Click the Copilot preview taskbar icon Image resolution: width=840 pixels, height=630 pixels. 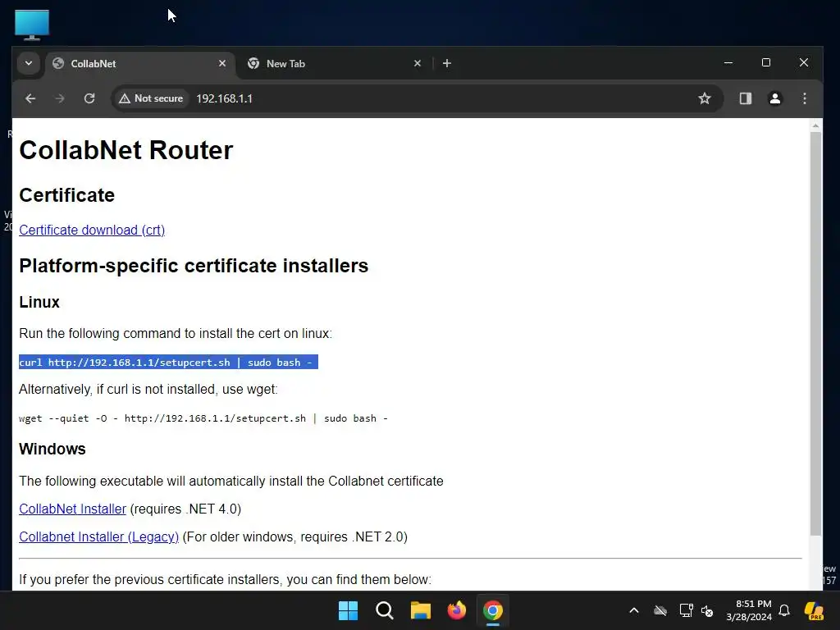pos(815,610)
